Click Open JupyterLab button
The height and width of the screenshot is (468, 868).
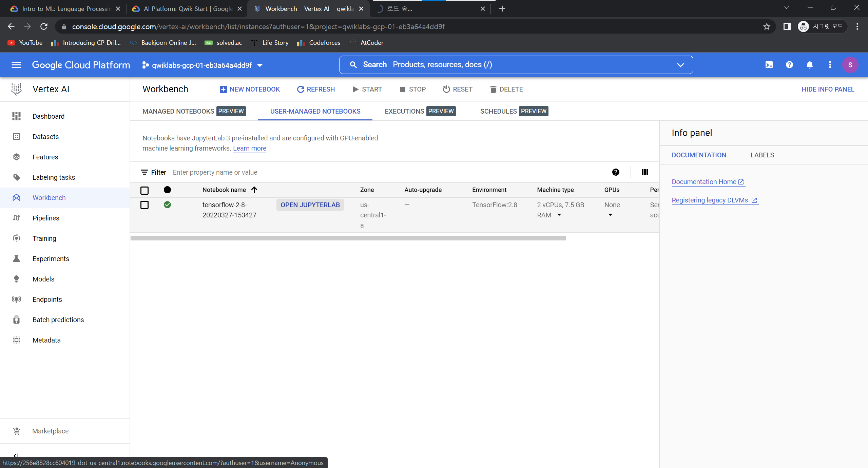tap(310, 205)
